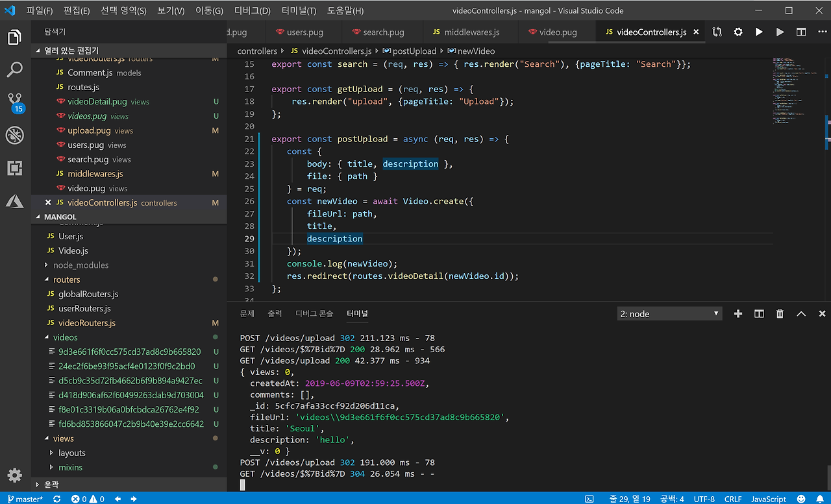Screen dimensions: 831x504
Task: Add a new terminal with plus icon
Action: point(738,314)
